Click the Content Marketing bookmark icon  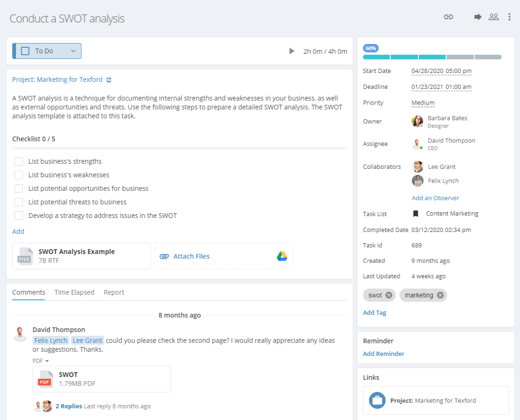coord(416,214)
